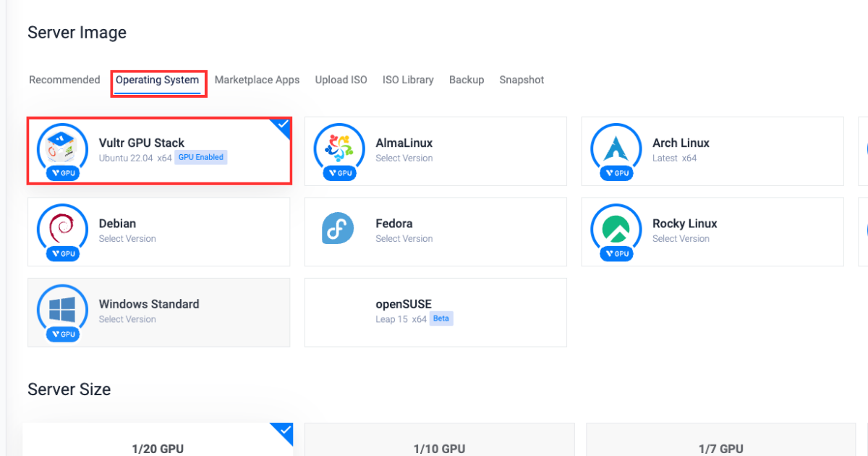Select the openSUSE Leap 15 card
868x456 pixels.
click(x=435, y=312)
